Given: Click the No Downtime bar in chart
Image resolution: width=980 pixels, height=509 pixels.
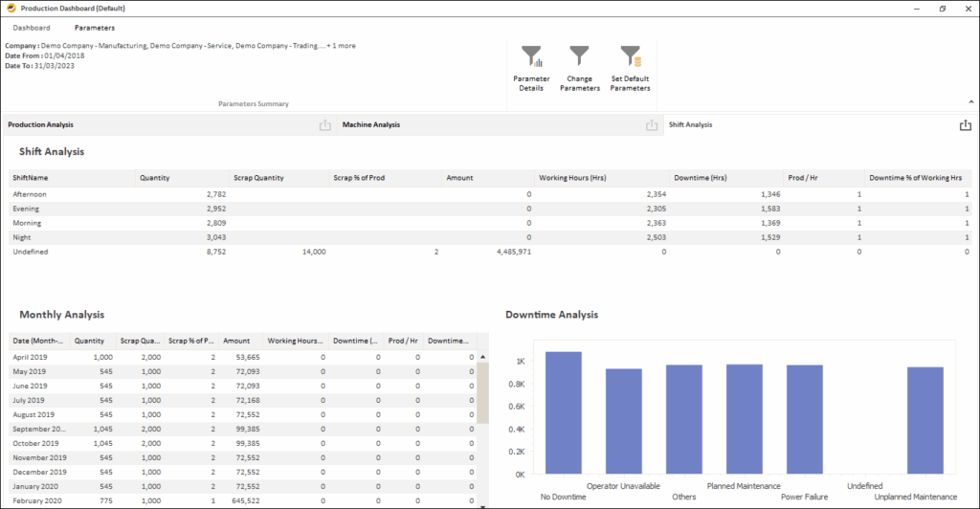Looking at the screenshot, I should coord(563,412).
